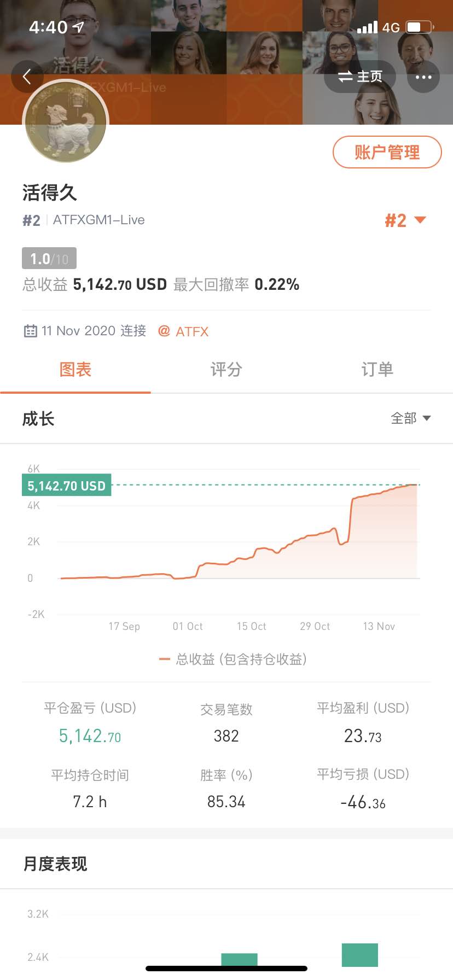Click the calendar icon beside 11 Nov 2020
The height and width of the screenshot is (980, 453).
coord(30,331)
